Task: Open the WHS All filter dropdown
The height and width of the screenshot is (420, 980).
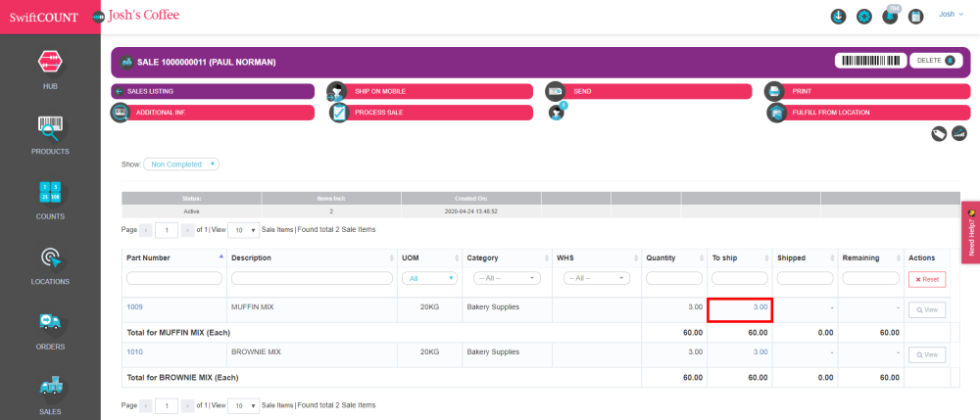Action: [597, 278]
